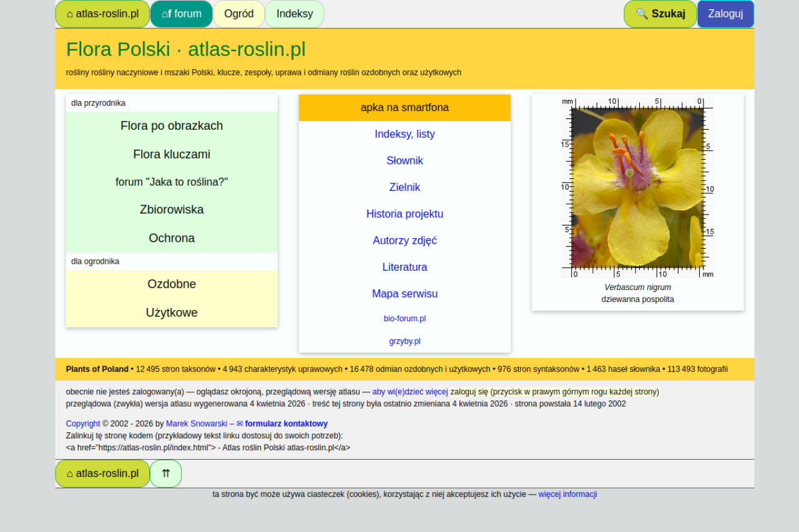
Task: Select the Indeksy tab
Action: pyautogui.click(x=295, y=14)
